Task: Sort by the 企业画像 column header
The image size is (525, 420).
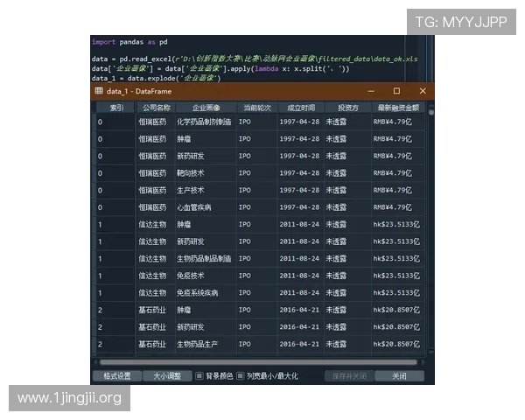Action: tap(206, 108)
